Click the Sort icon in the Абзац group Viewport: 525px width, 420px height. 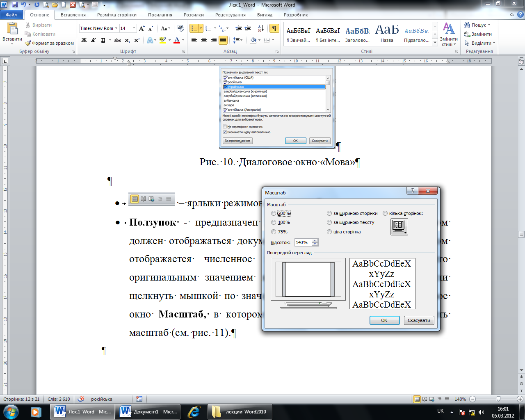(x=261, y=28)
